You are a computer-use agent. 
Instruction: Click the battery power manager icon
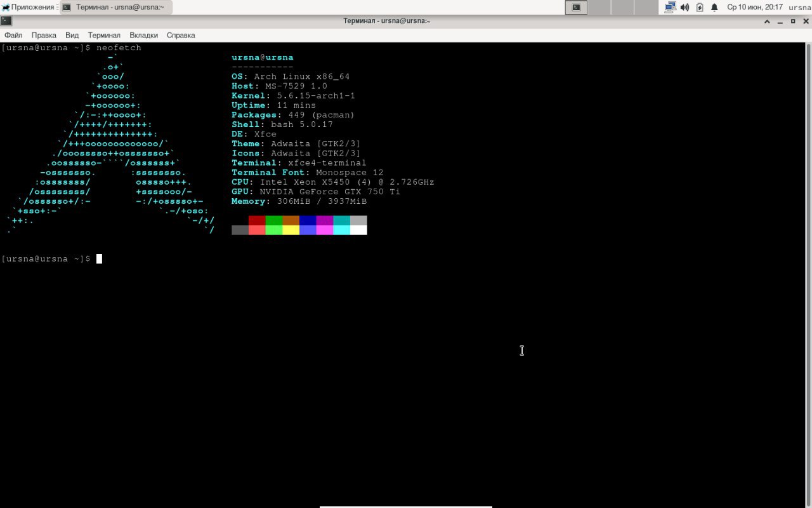(x=700, y=7)
